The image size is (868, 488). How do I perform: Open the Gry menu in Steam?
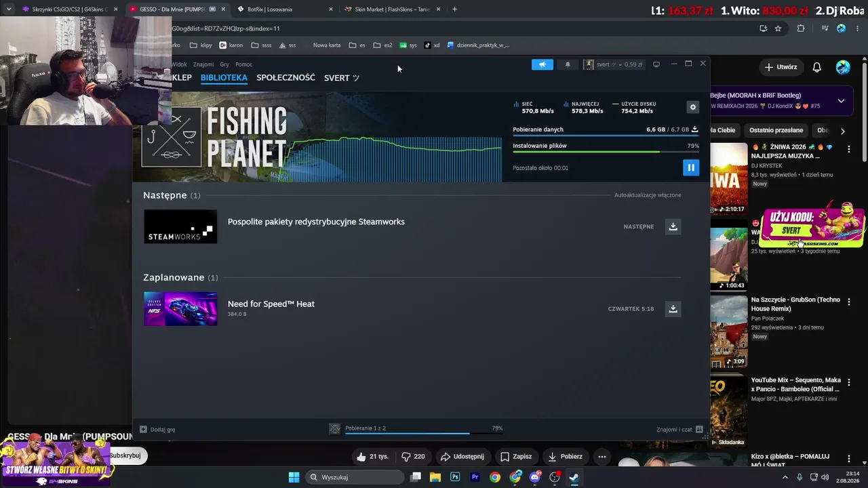pyautogui.click(x=224, y=64)
